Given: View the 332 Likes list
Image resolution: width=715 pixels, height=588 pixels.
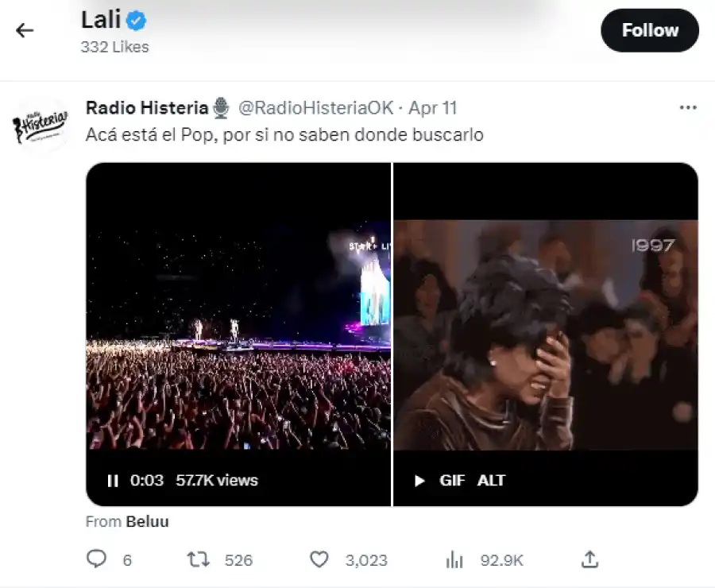Looking at the screenshot, I should click(114, 47).
